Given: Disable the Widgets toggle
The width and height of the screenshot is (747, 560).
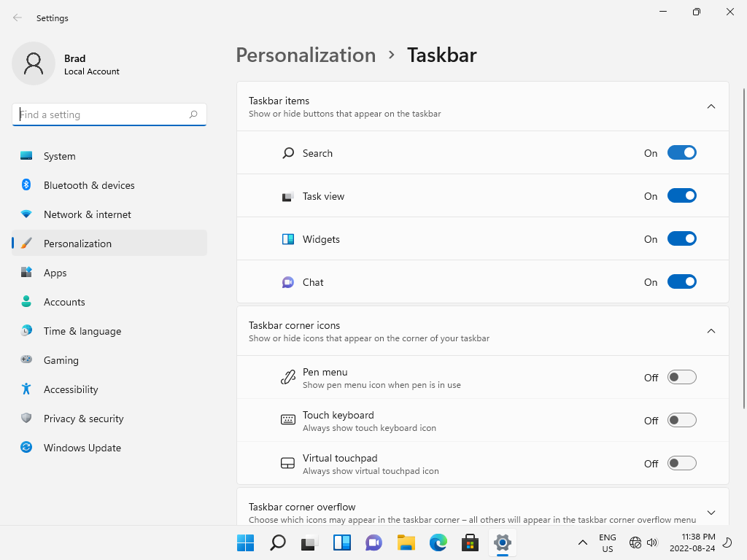Looking at the screenshot, I should 681,238.
